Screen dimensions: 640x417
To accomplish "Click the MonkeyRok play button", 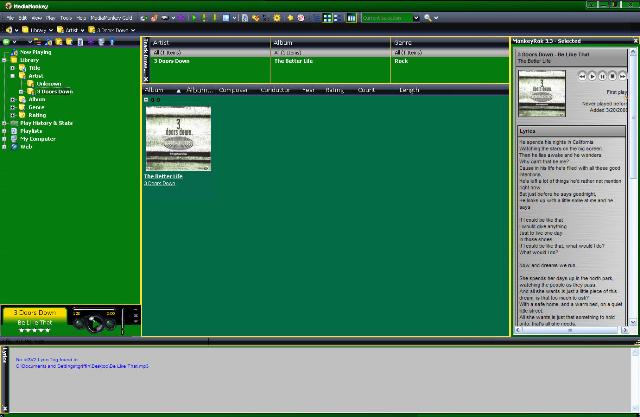I will [x=592, y=76].
